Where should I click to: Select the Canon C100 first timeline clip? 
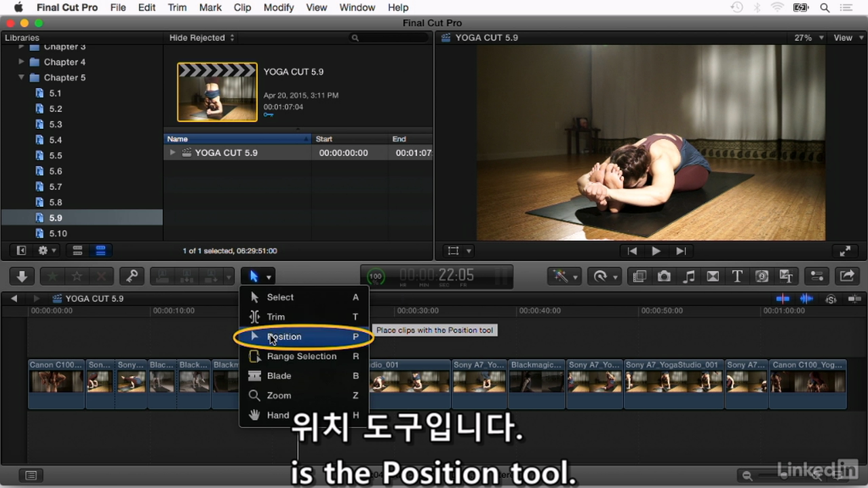click(56, 384)
